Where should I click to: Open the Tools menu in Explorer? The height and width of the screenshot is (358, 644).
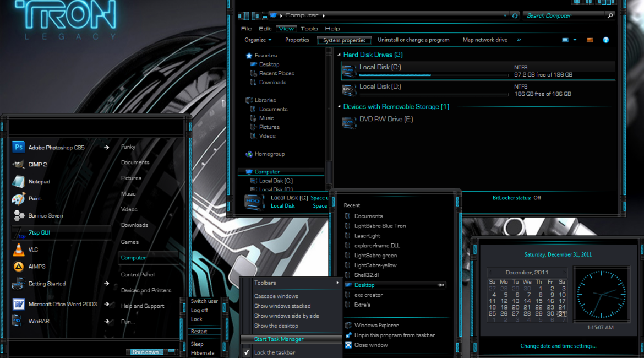[309, 29]
